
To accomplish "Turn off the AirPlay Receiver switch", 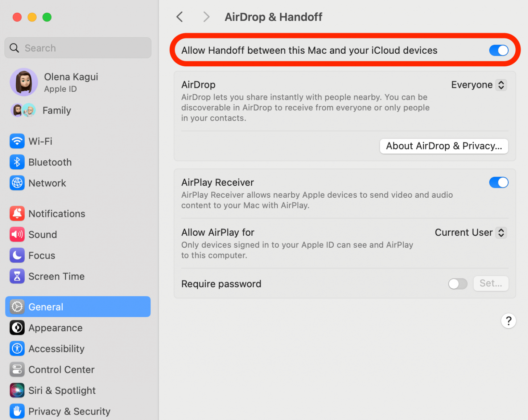I will pos(499,182).
